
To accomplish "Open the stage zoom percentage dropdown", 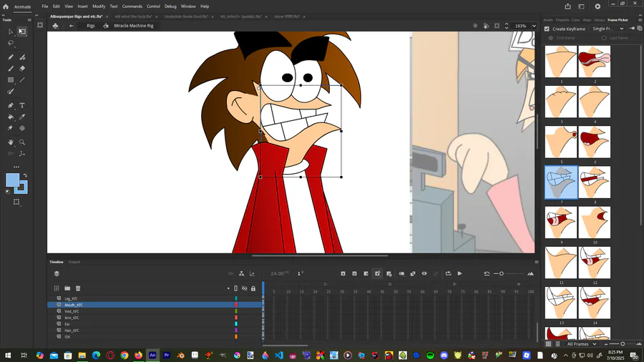I will [534, 26].
